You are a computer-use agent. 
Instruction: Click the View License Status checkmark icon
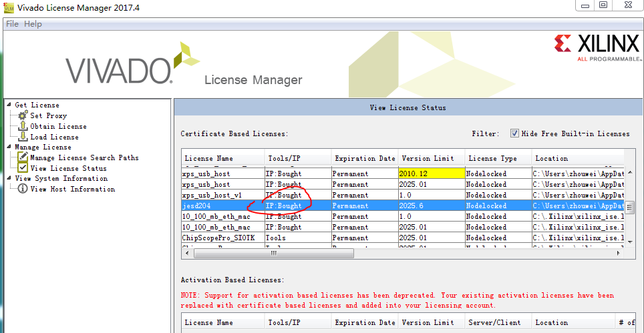pyautogui.click(x=23, y=168)
